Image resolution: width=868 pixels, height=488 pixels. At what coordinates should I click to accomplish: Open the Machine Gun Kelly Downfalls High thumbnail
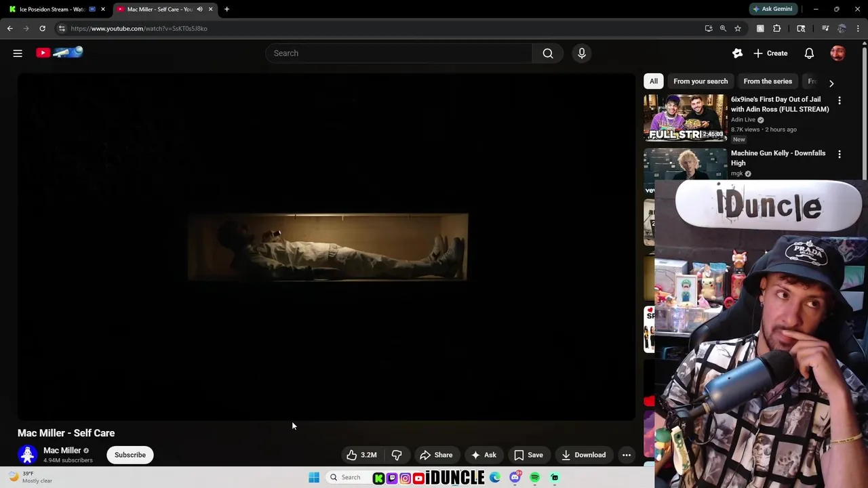(685, 164)
